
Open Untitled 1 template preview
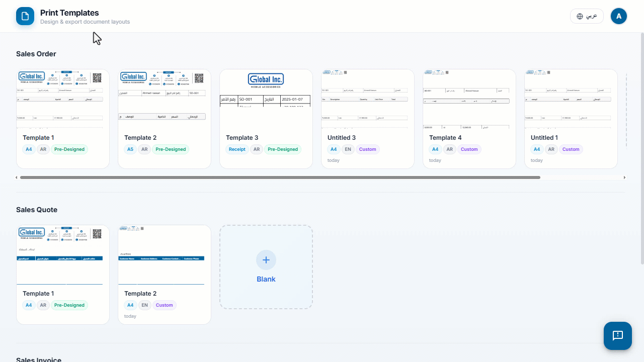pyautogui.click(x=571, y=99)
